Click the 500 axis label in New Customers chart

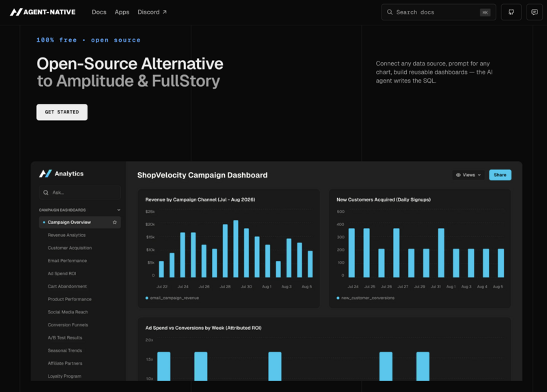[x=341, y=212]
